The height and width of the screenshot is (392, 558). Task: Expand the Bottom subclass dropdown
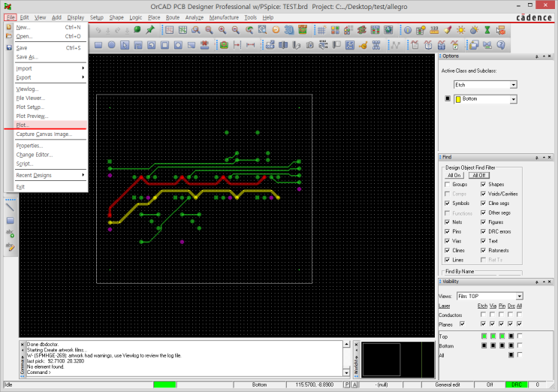(514, 99)
